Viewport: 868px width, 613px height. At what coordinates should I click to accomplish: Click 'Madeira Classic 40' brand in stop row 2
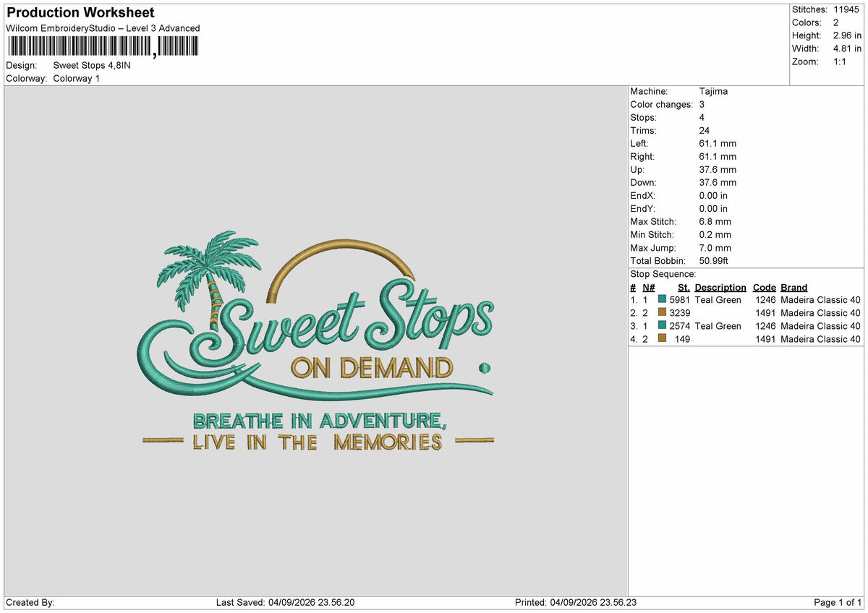(x=821, y=312)
